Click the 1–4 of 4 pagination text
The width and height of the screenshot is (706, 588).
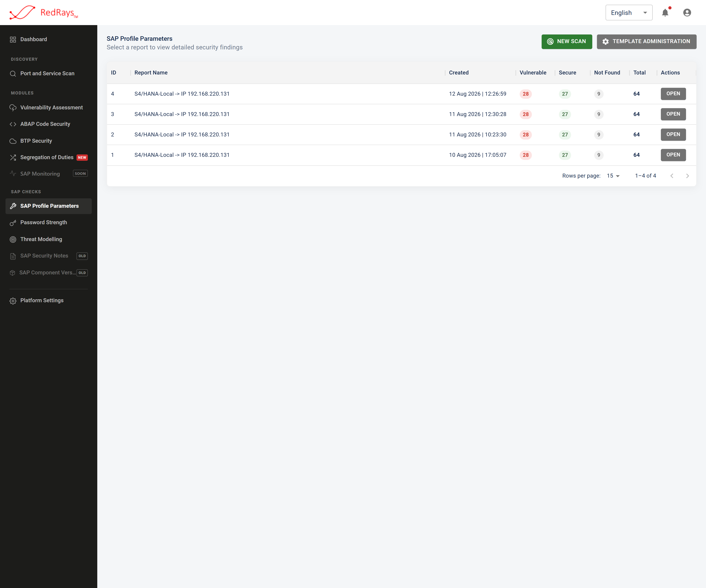pyautogui.click(x=645, y=176)
